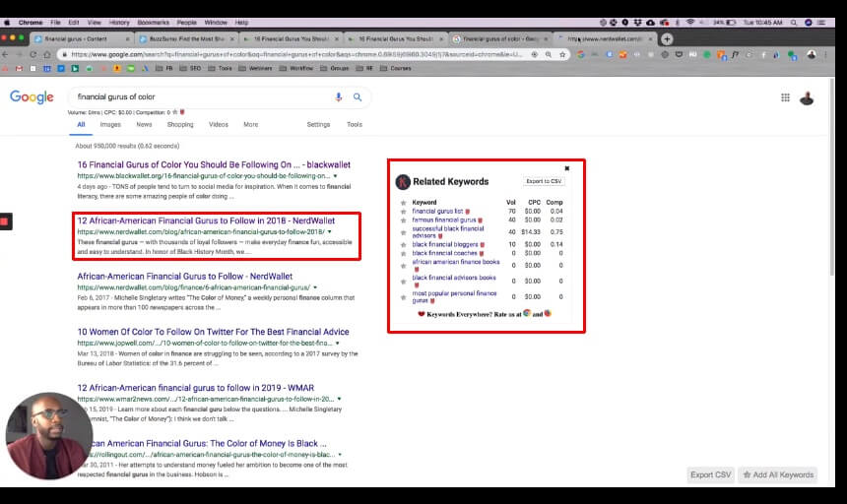The image size is (847, 504).
Task: Switch to the Images results tab
Action: [x=110, y=125]
